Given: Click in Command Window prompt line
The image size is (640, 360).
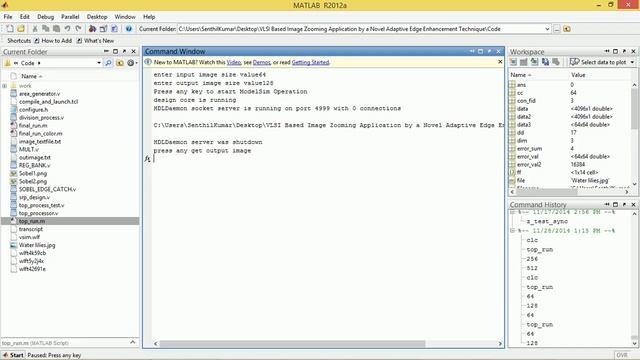Looking at the screenshot, I should click(327, 159).
